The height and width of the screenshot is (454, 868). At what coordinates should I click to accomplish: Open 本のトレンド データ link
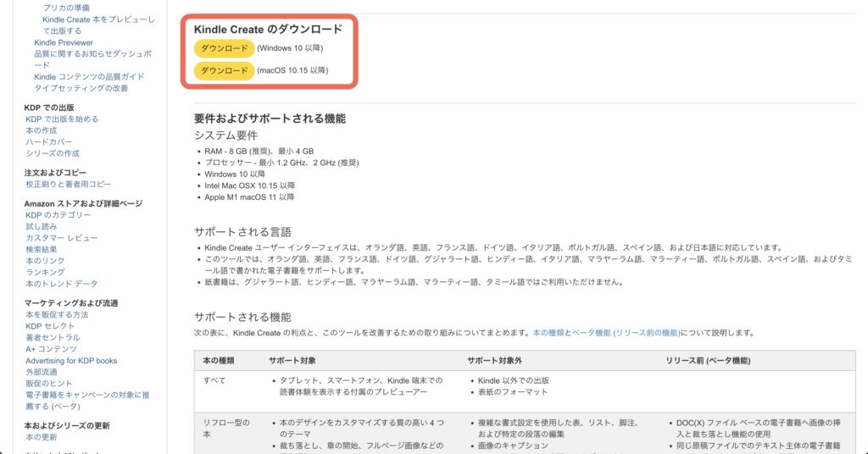click(x=61, y=284)
